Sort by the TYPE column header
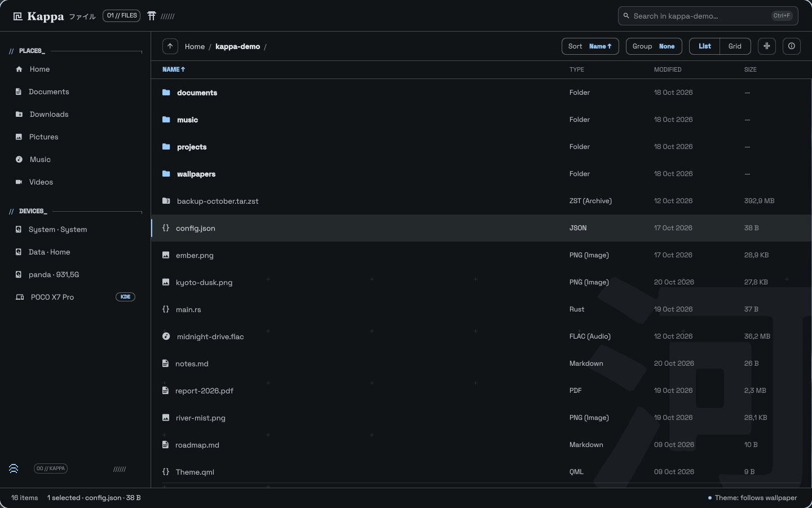 click(577, 69)
